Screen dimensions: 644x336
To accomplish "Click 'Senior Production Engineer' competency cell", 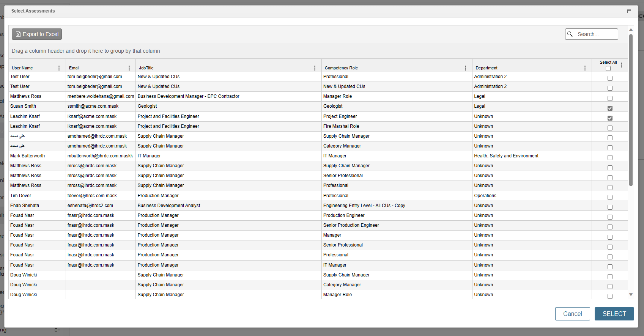I will [x=397, y=225].
